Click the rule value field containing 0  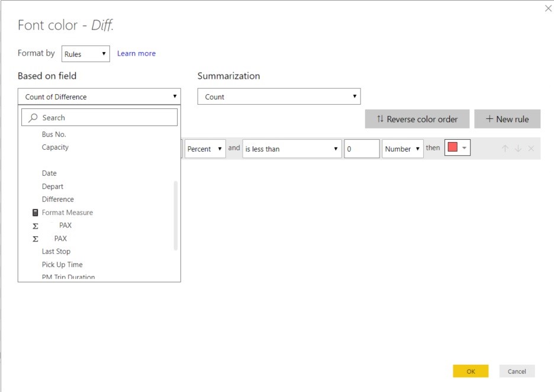click(x=362, y=149)
